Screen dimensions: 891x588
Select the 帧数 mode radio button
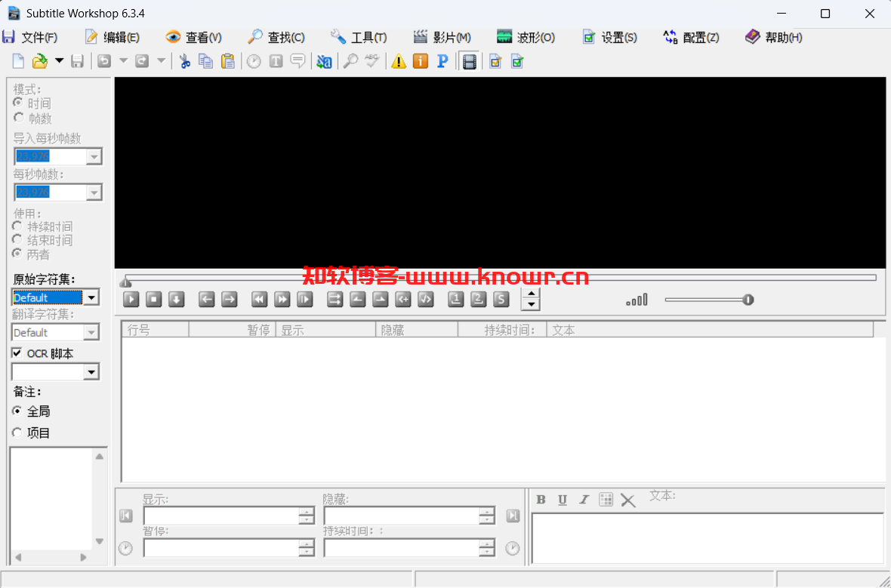point(19,118)
